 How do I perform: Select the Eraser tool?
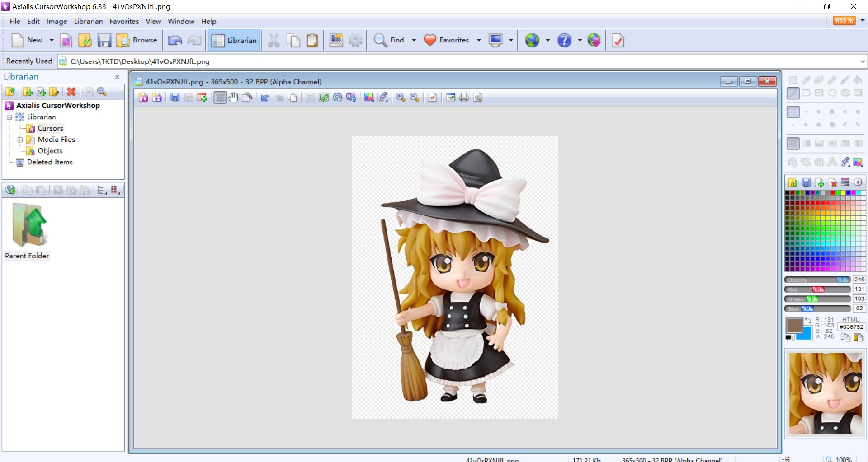(x=819, y=80)
